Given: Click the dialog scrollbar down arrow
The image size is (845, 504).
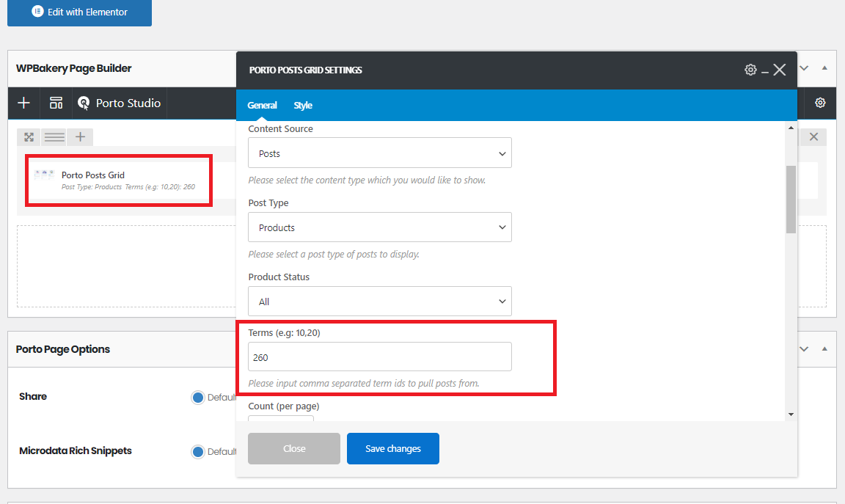Looking at the screenshot, I should [x=791, y=414].
